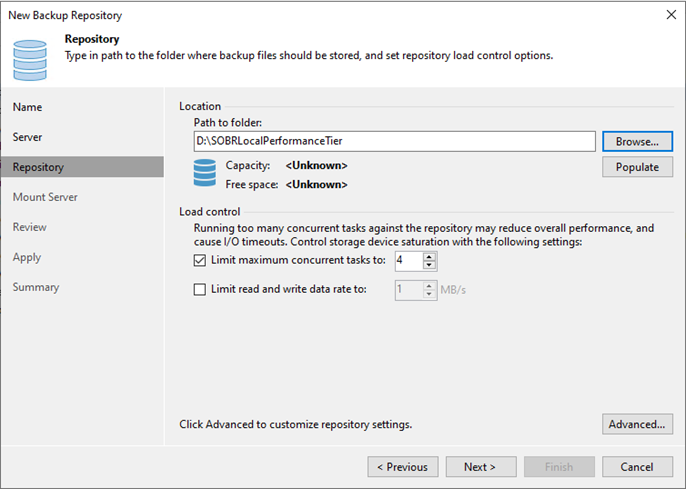Screen dimensions: 686x489
Task: Click the Free space <Unknown> value
Action: pos(316,185)
